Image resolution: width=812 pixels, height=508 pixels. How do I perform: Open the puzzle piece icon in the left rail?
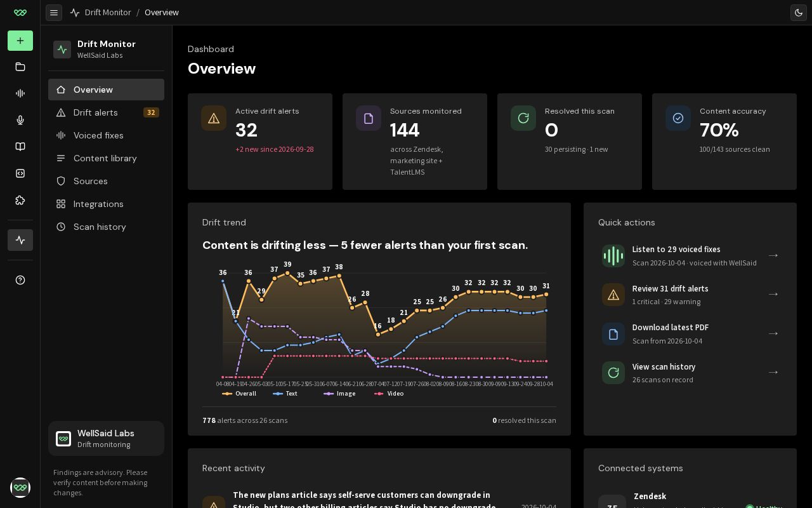tap(20, 200)
